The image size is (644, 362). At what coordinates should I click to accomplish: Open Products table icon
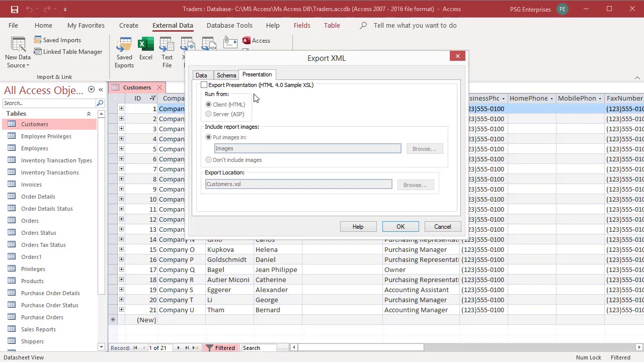pos(12,281)
